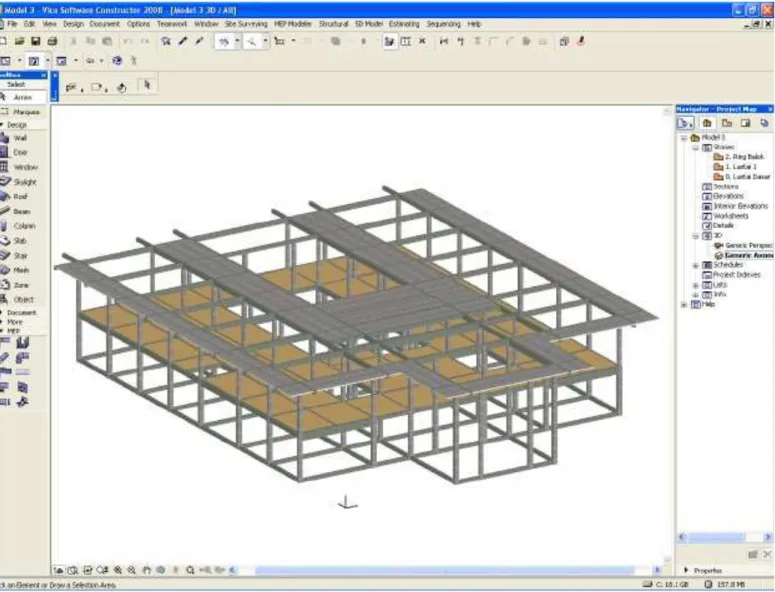Select the Beam tool
Screen dimensions: 775x592
tap(20, 211)
